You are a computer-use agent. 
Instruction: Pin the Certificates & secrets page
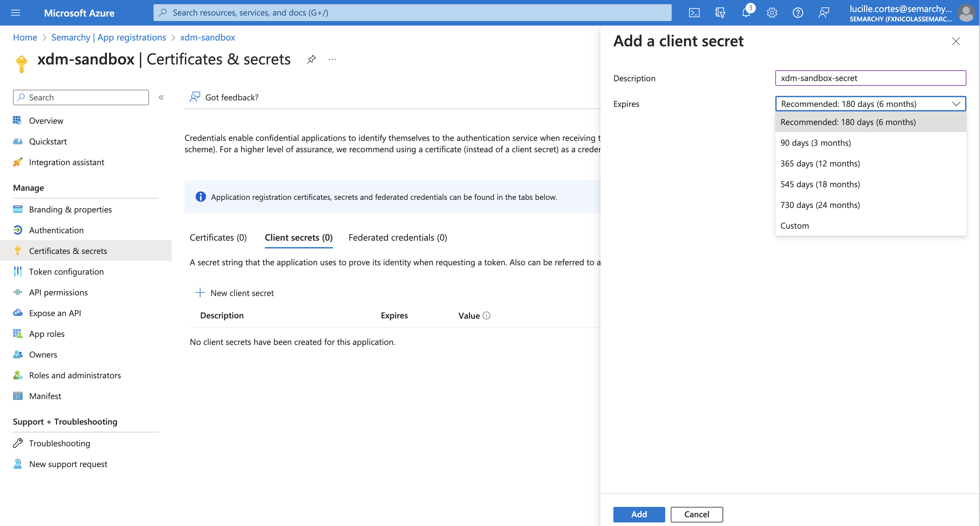(311, 59)
